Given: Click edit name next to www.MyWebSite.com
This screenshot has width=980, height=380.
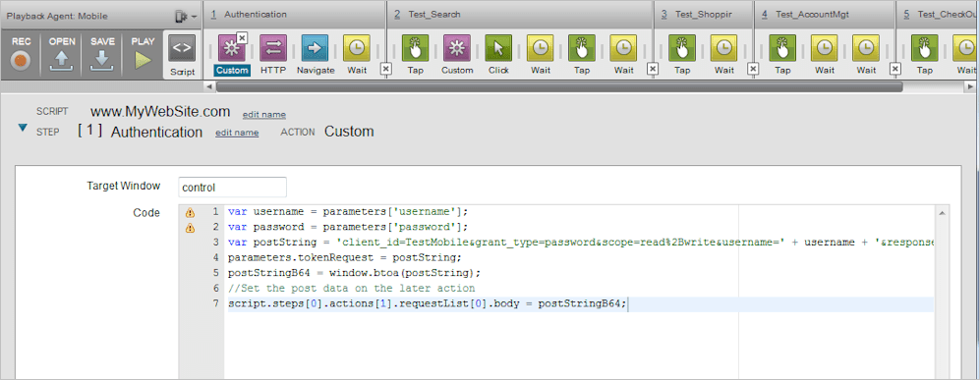Looking at the screenshot, I should (x=264, y=114).
